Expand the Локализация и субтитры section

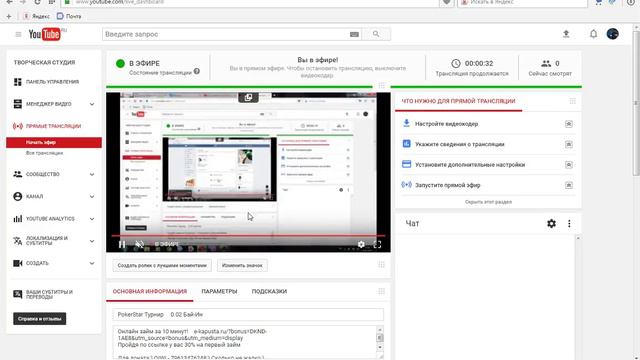pyautogui.click(x=92, y=241)
